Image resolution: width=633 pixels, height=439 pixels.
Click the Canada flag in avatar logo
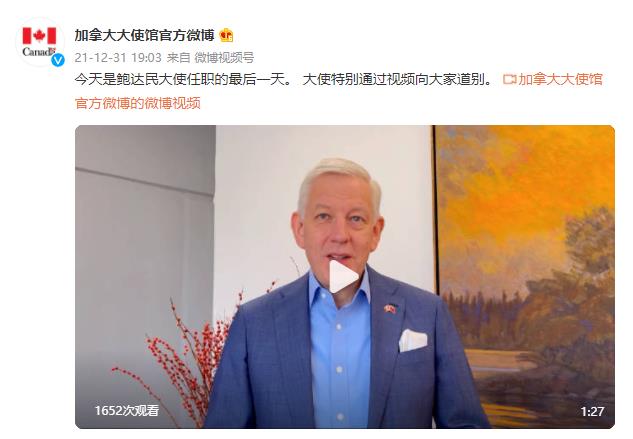(40, 36)
